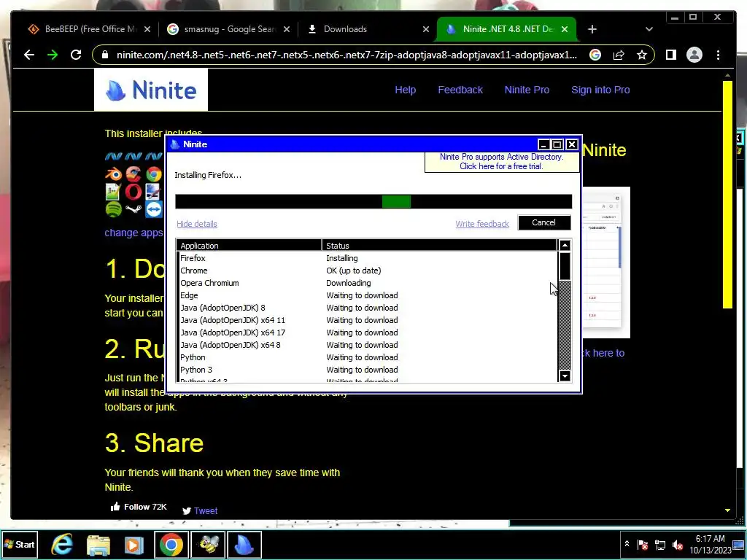Click the Steam icon in installer list
This screenshot has height=560, width=747.
[x=133, y=209]
